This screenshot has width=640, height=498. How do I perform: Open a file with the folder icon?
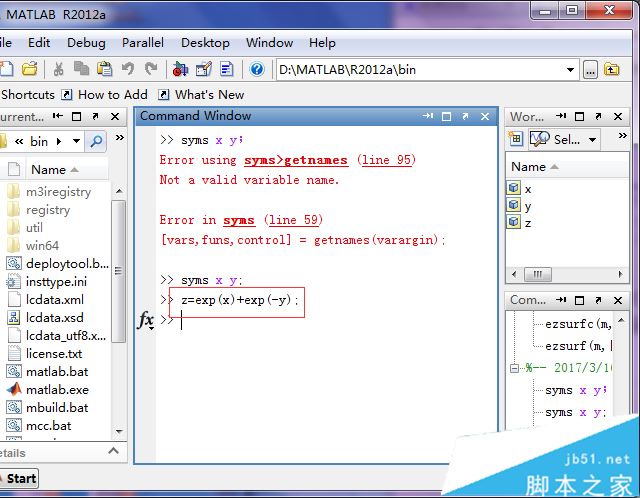pyautogui.click(x=30, y=69)
